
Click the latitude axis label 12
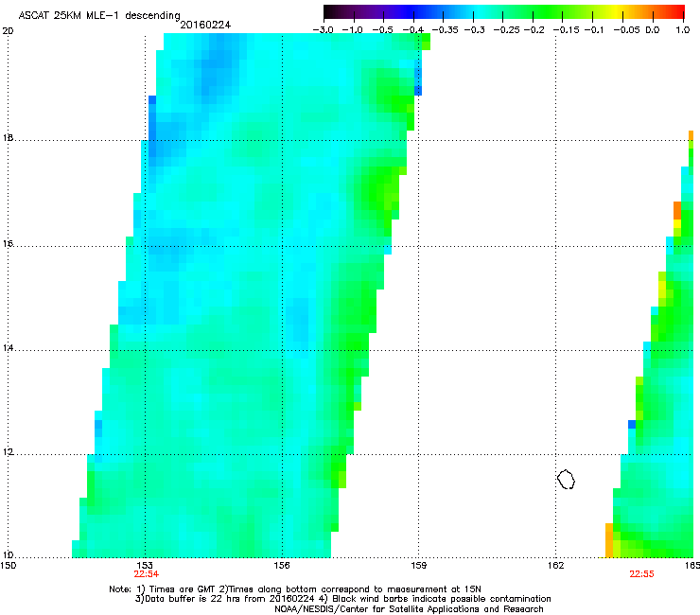click(x=8, y=452)
